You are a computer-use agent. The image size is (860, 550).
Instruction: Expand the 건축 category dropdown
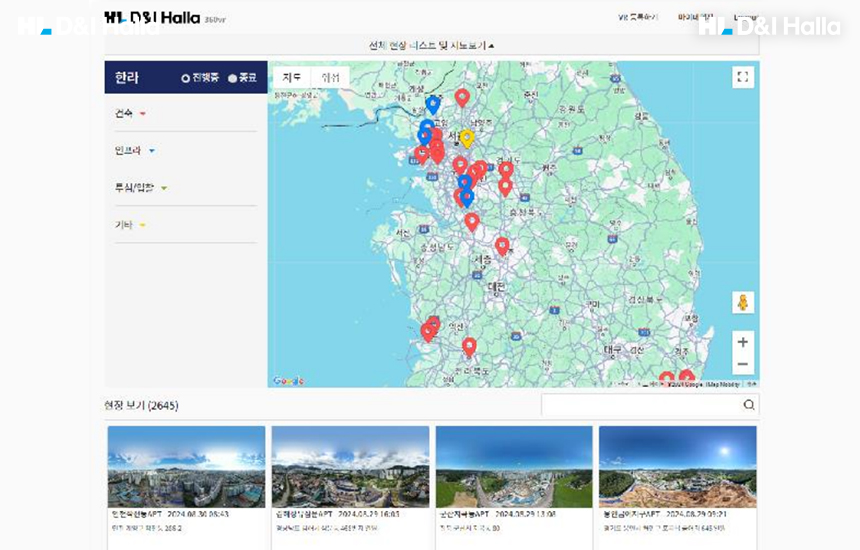130,114
